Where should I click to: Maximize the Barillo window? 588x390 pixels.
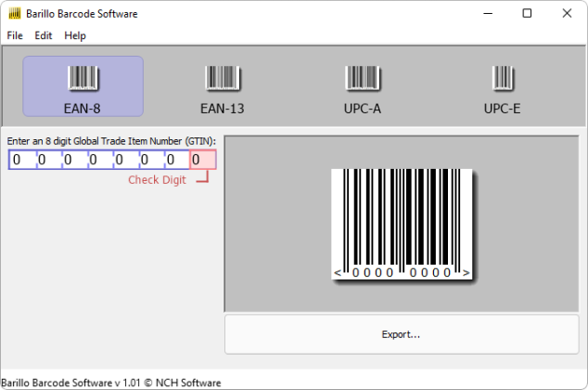tap(527, 14)
